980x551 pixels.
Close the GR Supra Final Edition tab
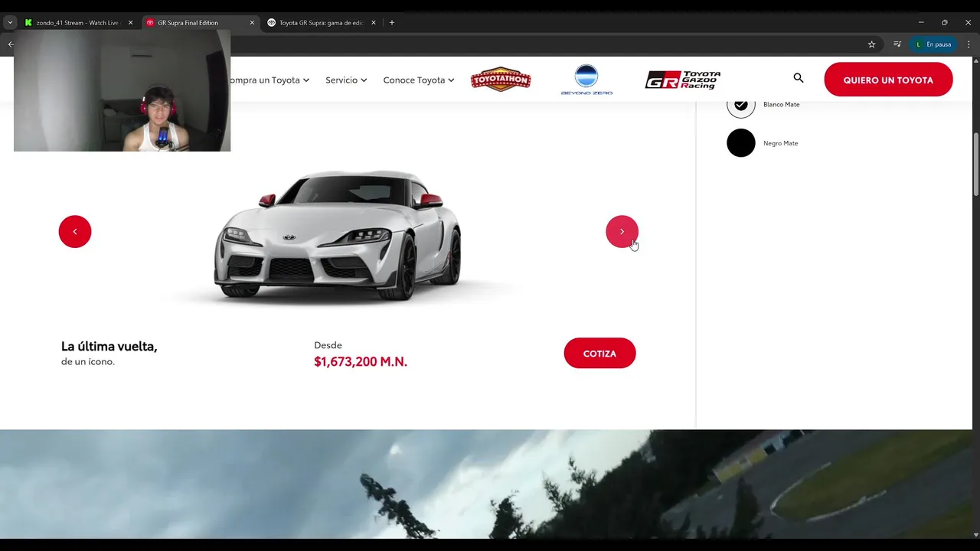(x=252, y=23)
